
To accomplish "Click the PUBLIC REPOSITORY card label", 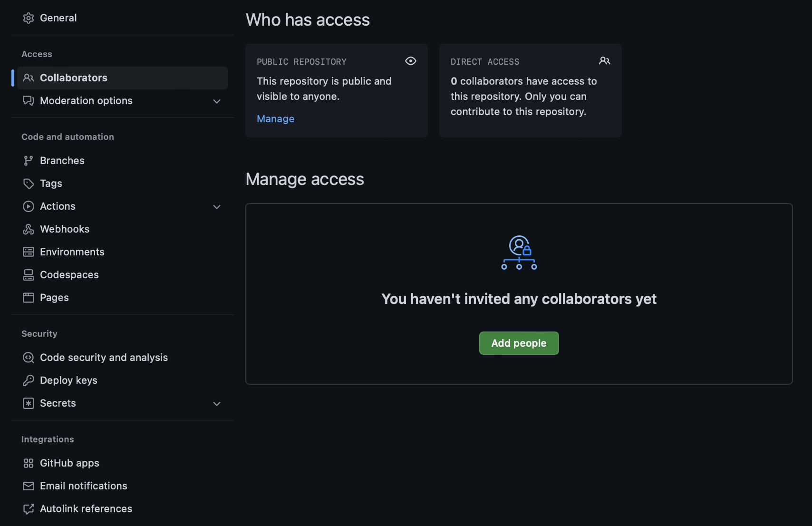I will (x=301, y=62).
